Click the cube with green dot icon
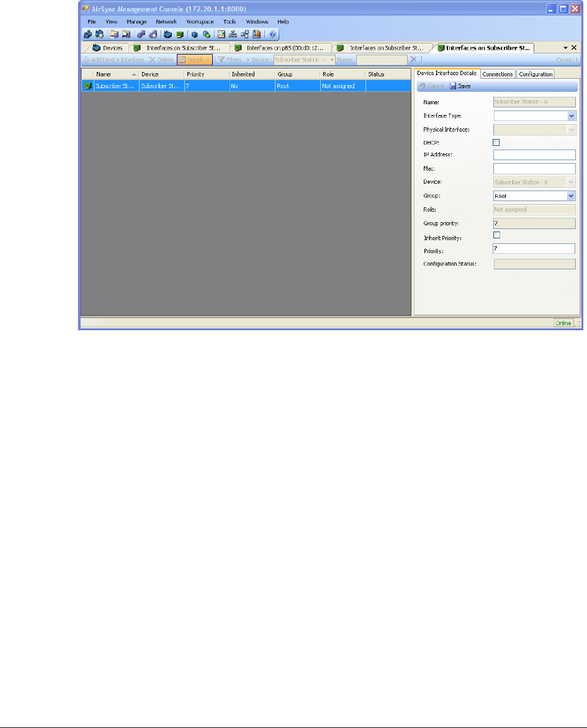 pos(207,34)
